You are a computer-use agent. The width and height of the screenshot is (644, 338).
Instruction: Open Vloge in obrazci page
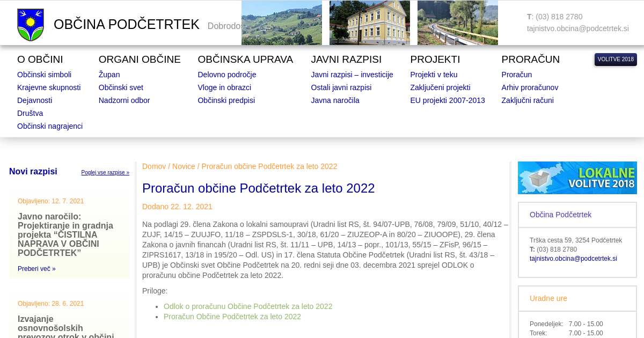(x=224, y=87)
